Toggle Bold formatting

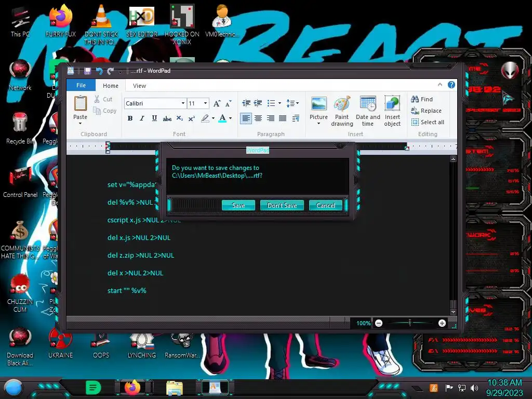pyautogui.click(x=130, y=118)
